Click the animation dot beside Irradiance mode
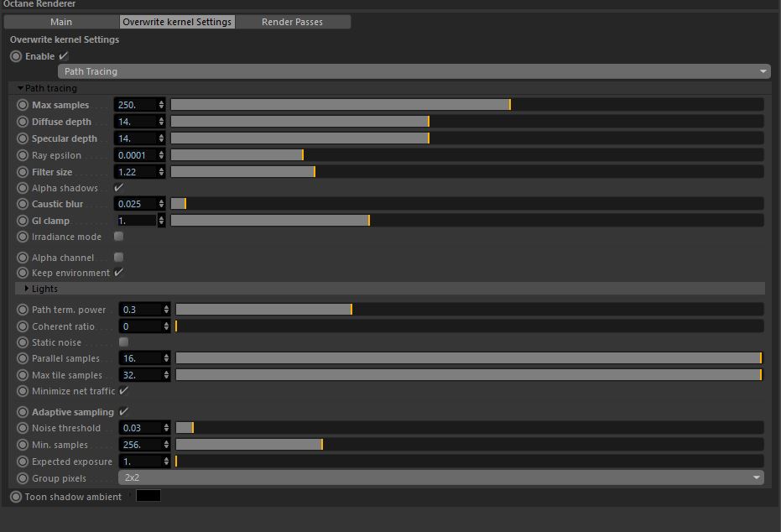 pyautogui.click(x=23, y=237)
